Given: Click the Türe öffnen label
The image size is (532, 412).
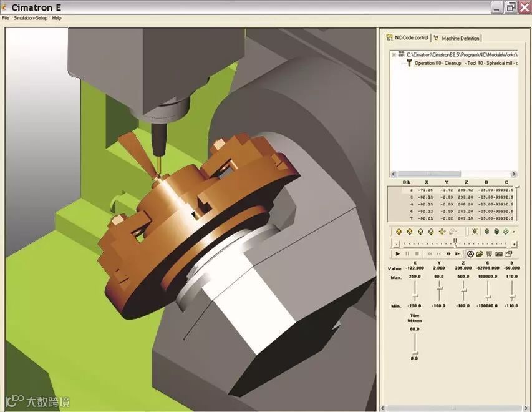Looking at the screenshot, I should coord(415,318).
